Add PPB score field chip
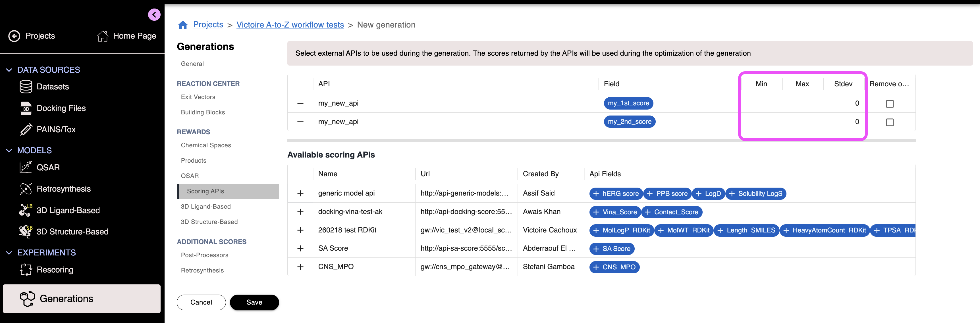Screen dimensions: 980x323 click(667, 194)
